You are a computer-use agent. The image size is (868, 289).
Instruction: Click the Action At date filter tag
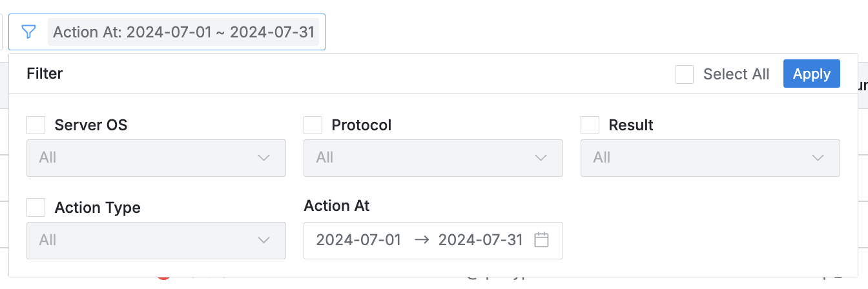(x=183, y=32)
